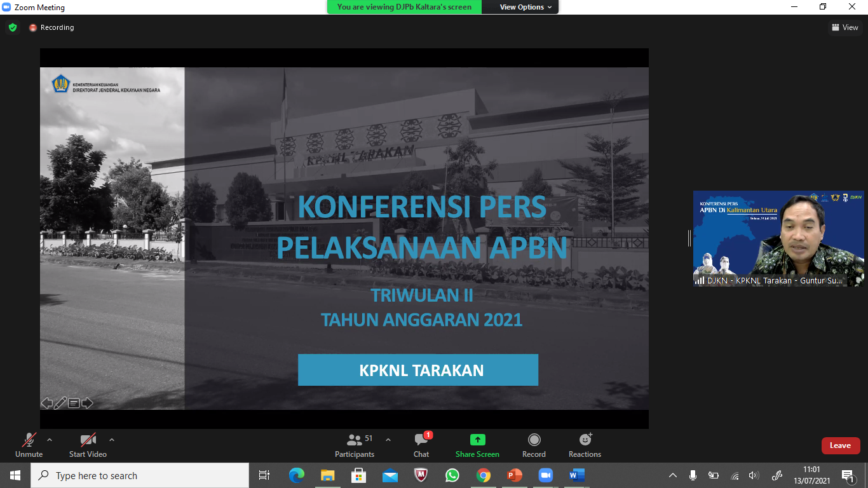The image size is (868, 488).
Task: Expand video options chevron next to Start Video
Action: click(112, 440)
